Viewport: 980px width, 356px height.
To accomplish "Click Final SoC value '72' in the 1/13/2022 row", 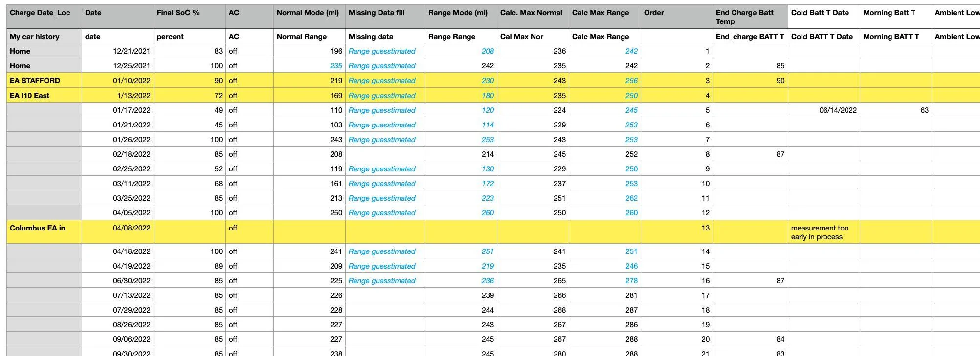I will (189, 95).
